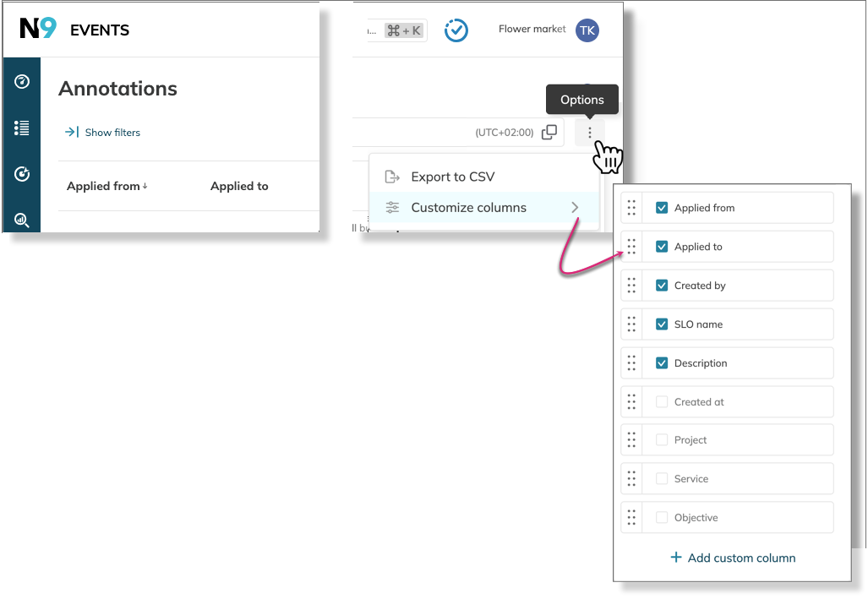Enable the Project column checkbox
The image size is (868, 599).
pyautogui.click(x=662, y=440)
